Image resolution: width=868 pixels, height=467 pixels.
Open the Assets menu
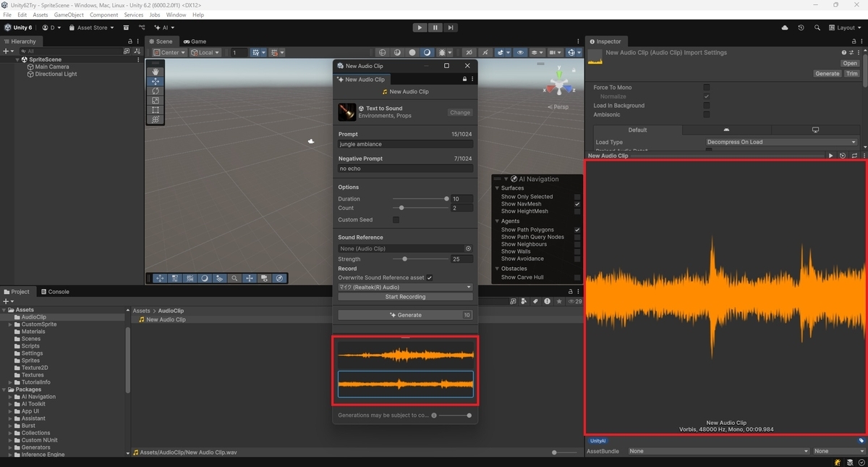pyautogui.click(x=41, y=14)
